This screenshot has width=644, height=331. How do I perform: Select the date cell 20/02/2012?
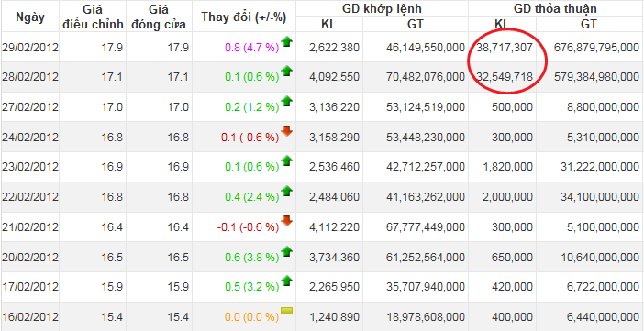(30, 257)
